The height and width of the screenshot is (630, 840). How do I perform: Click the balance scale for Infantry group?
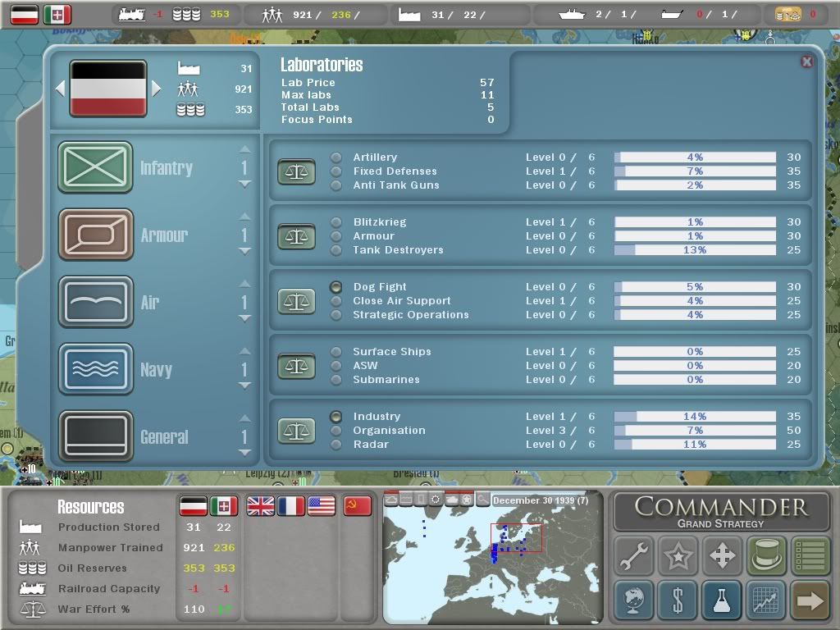(x=296, y=171)
